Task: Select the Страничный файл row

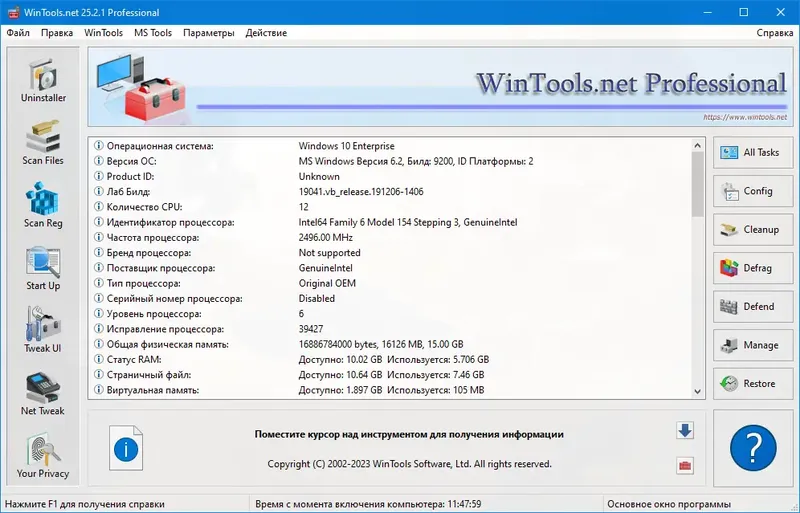Action: coord(391,375)
